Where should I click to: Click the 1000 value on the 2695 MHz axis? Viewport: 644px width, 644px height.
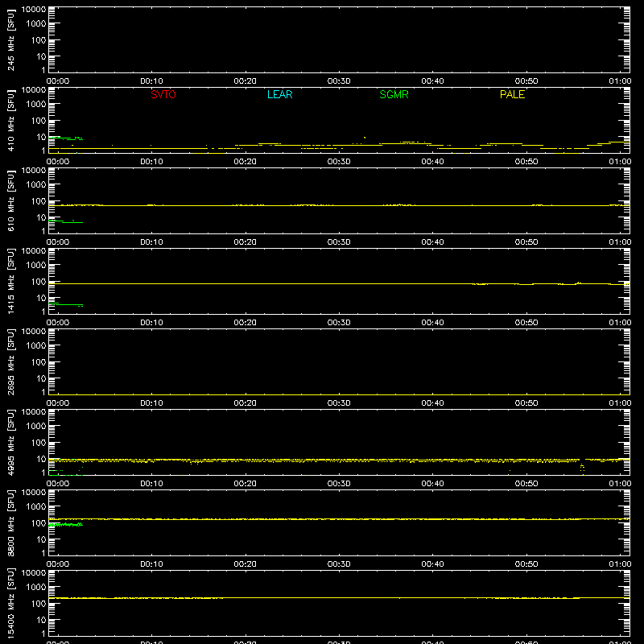(36, 346)
